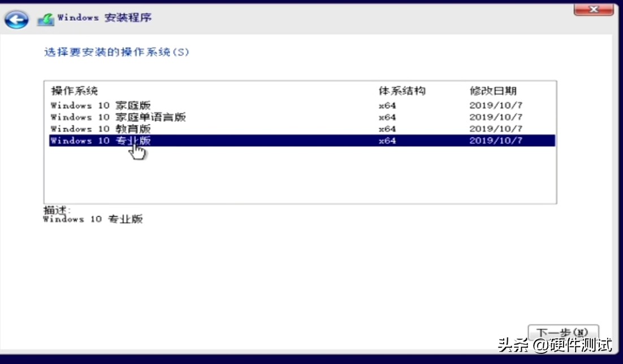Click the blue back arrow navigation icon
This screenshot has width=623, height=364.
pyautogui.click(x=17, y=19)
